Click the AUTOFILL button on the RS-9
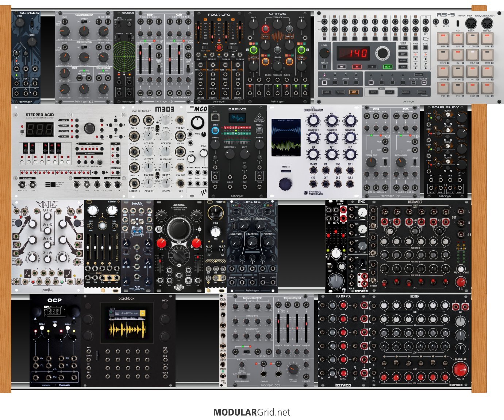Image resolution: width=504 pixels, height=420 pixels. [405, 92]
